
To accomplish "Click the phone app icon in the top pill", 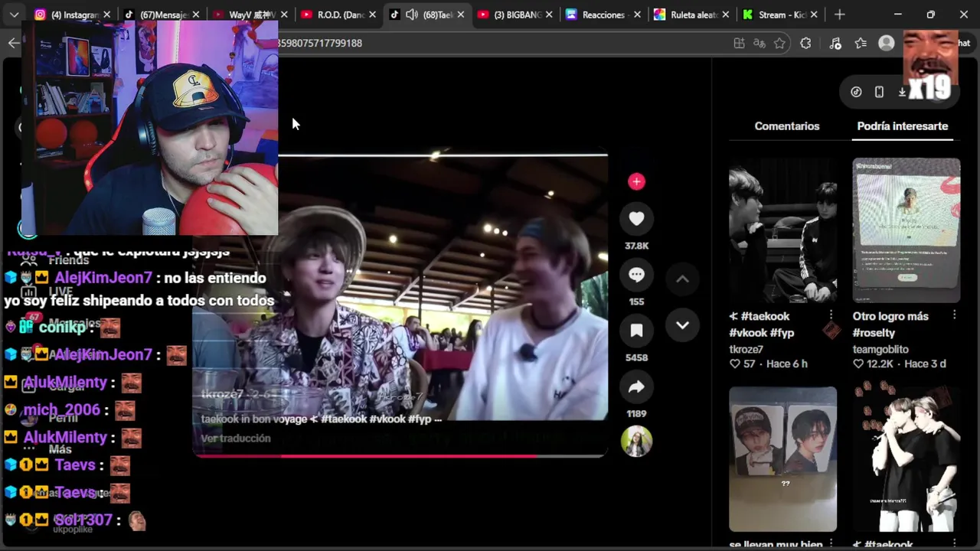I will (x=879, y=92).
